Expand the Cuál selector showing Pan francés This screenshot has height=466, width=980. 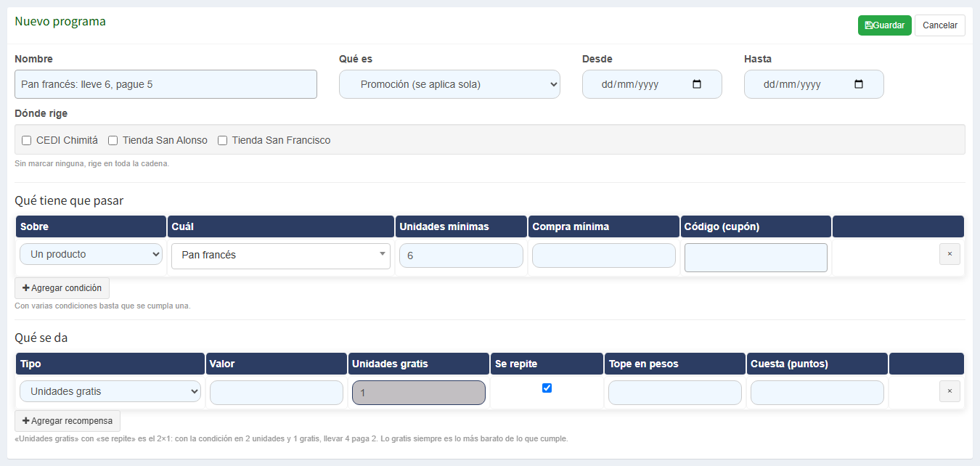coord(281,255)
